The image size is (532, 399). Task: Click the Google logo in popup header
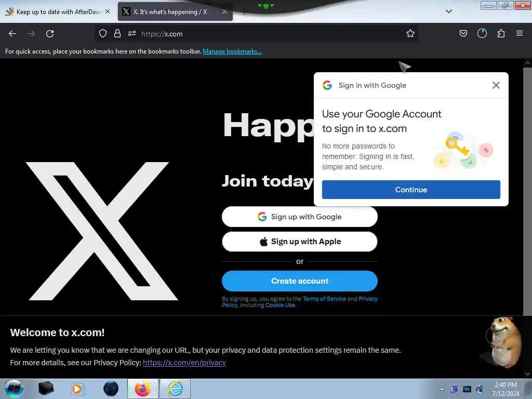tap(327, 85)
